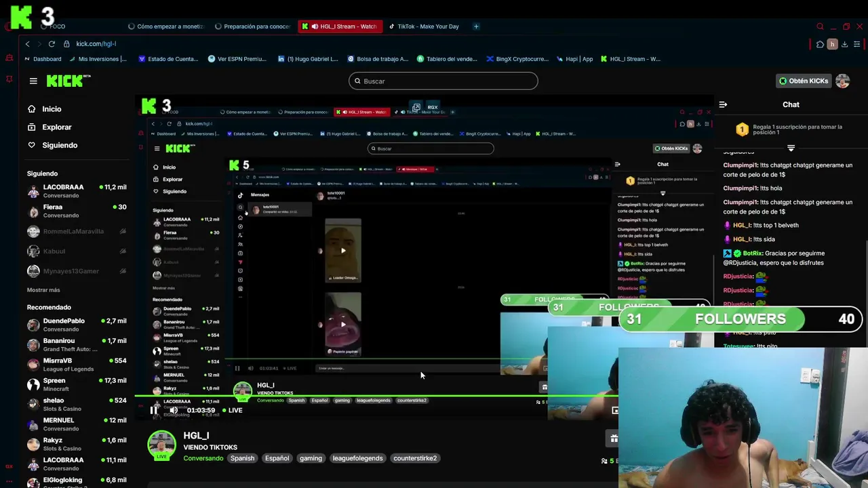Screen dimensions: 868x488
Task: Open the browser downloads icon
Action: click(844, 44)
